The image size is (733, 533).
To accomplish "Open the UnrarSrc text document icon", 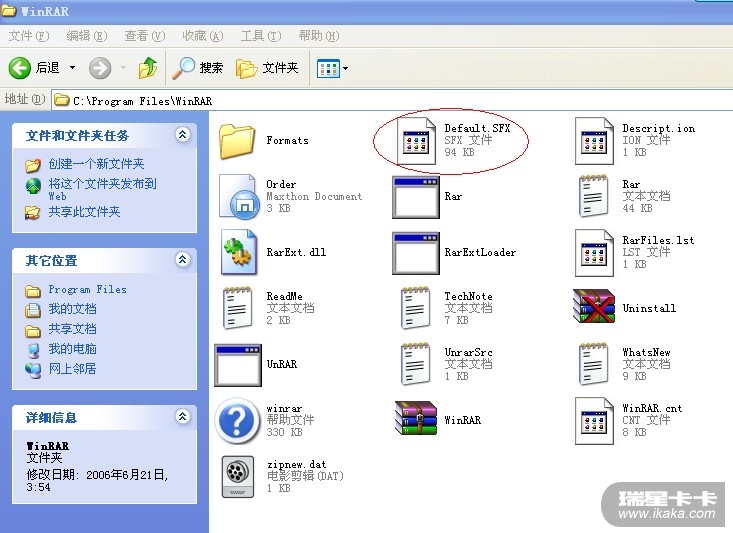I will (x=415, y=364).
